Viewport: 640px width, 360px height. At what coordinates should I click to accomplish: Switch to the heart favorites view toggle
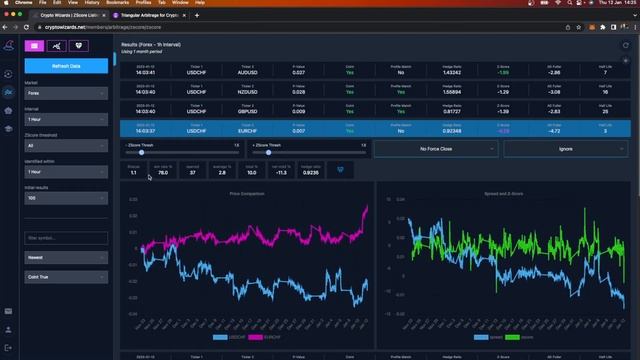coord(79,46)
